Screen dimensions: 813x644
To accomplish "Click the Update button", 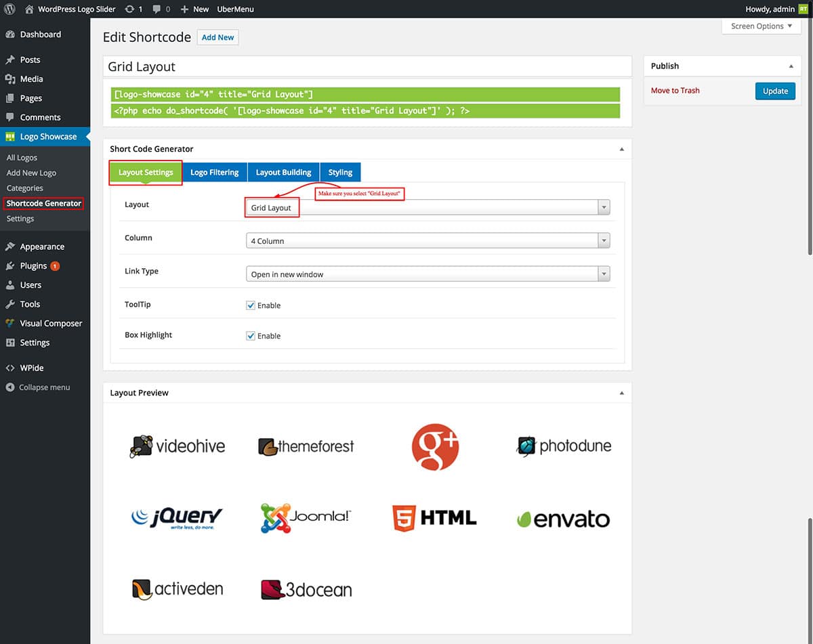I will pos(775,91).
